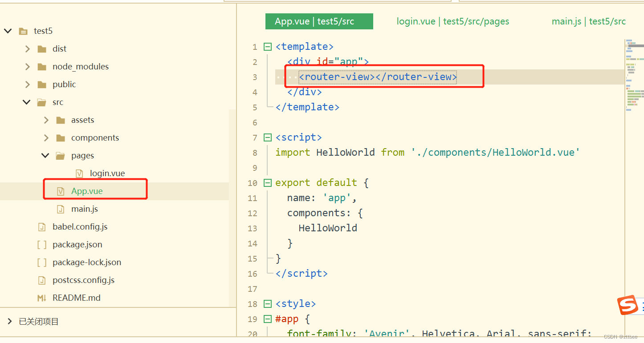The image size is (644, 343).
Task: Expand the node_modules folder
Action: click(x=27, y=66)
